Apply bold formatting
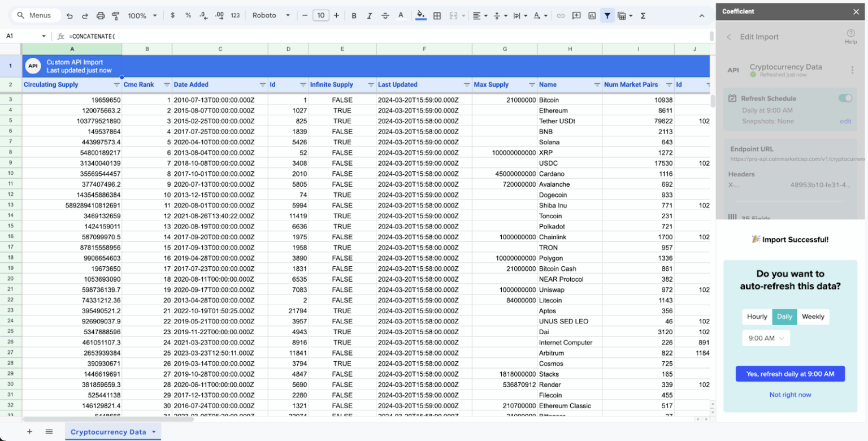This screenshot has height=441, width=868. click(x=354, y=15)
